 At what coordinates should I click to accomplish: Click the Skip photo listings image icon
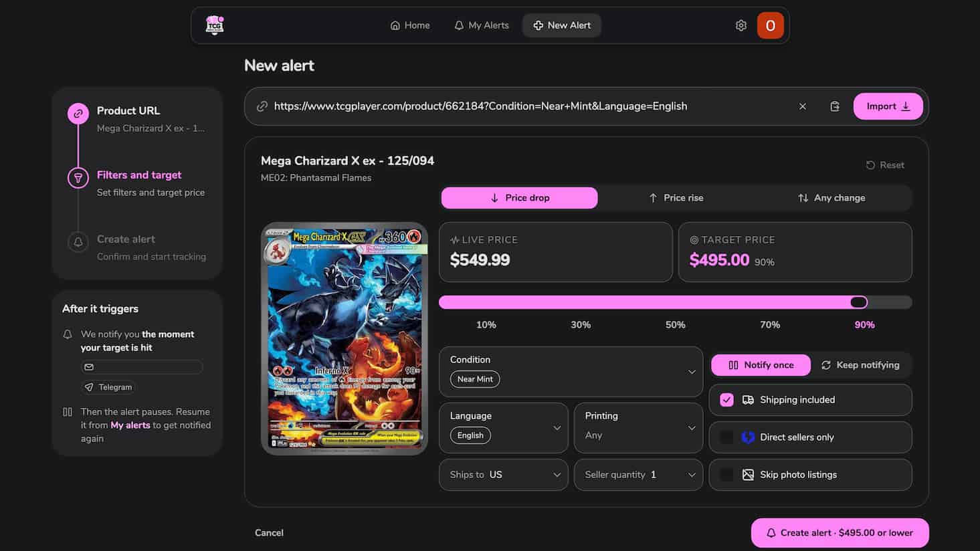[748, 475]
